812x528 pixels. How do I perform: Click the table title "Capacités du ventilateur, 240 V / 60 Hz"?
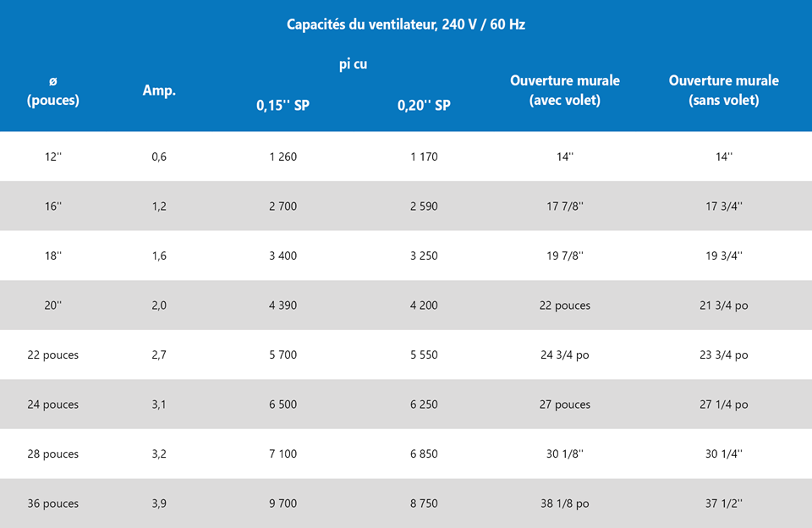pos(406,25)
